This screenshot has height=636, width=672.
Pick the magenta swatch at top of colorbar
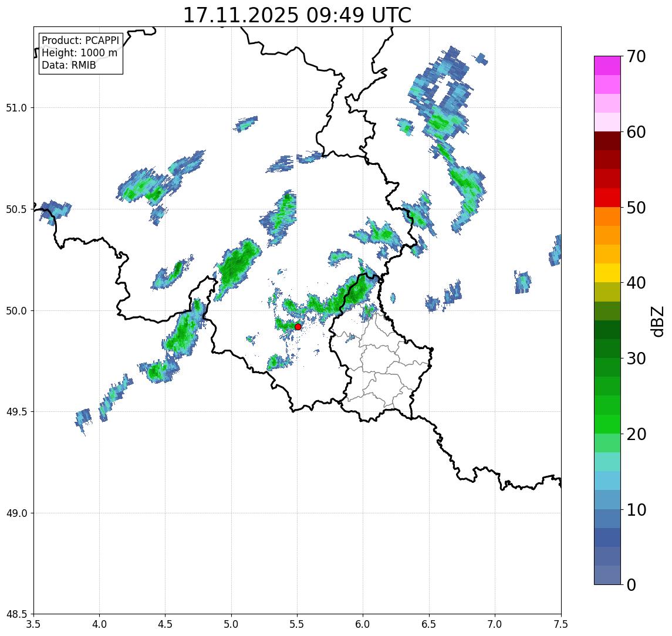coord(607,66)
